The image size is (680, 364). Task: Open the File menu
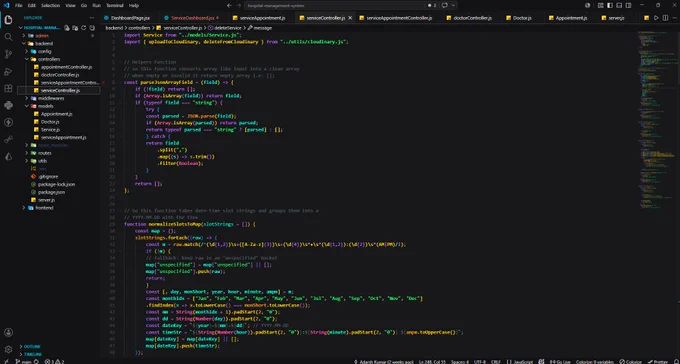pyautogui.click(x=19, y=6)
